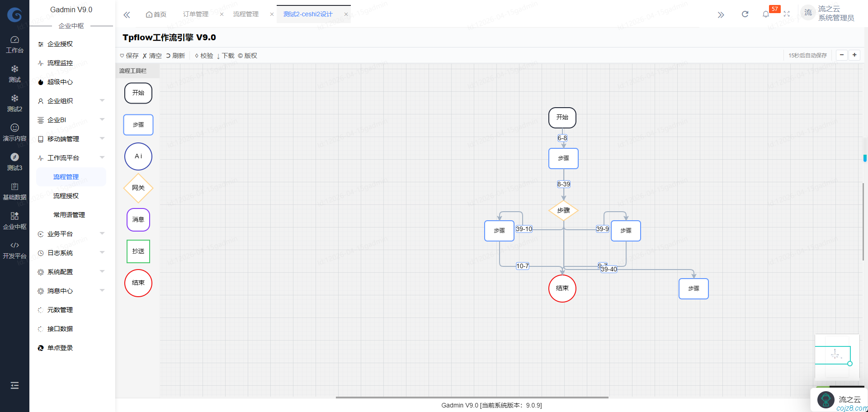
Task: Open 流程授权 in sidebar menu
Action: click(x=66, y=196)
